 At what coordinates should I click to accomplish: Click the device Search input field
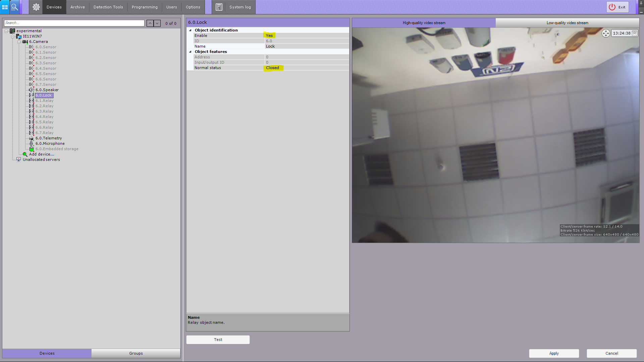click(74, 23)
